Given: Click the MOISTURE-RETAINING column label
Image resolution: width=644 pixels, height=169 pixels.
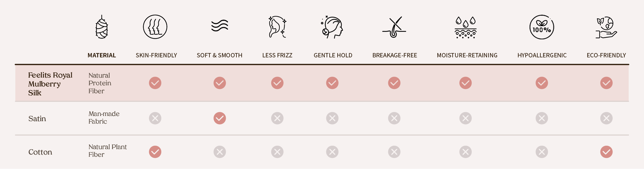Looking at the screenshot, I should click(x=467, y=55).
